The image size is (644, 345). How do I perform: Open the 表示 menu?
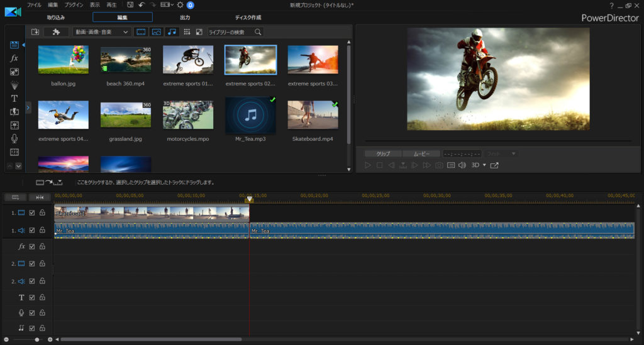click(x=94, y=5)
